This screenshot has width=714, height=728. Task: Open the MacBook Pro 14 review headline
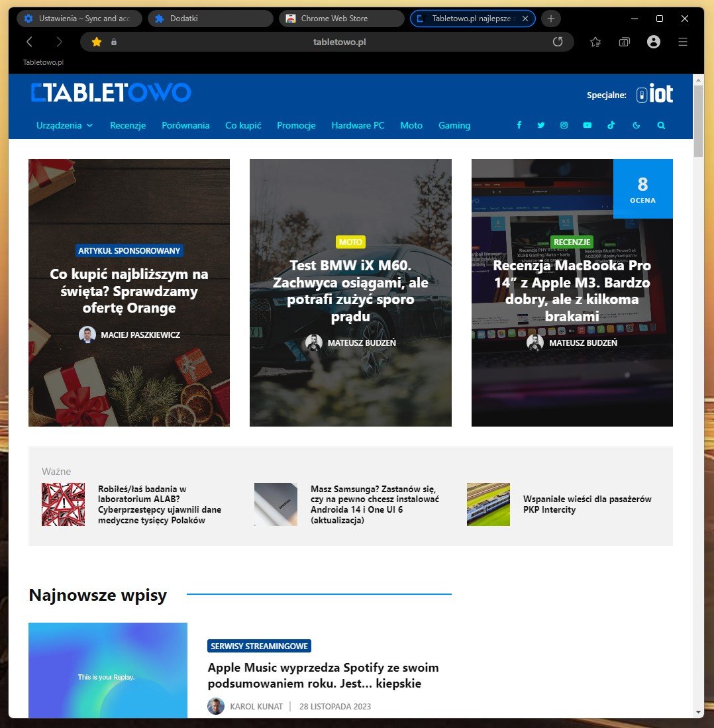(572, 291)
